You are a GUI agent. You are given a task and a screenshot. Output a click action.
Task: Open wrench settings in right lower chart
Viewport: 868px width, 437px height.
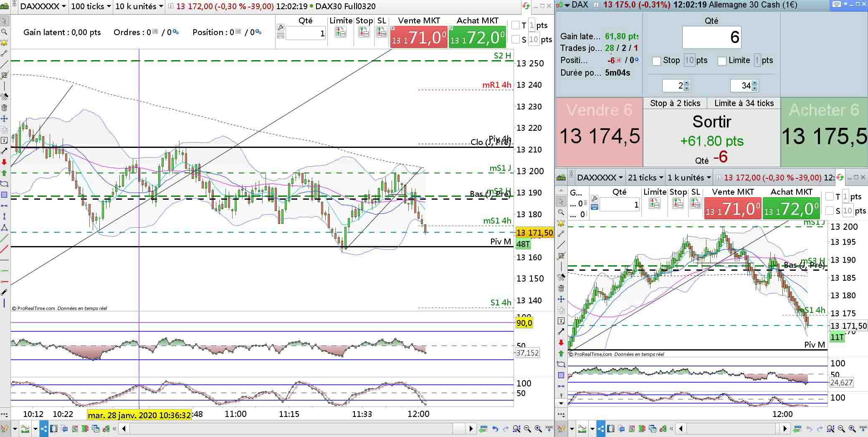(595, 198)
